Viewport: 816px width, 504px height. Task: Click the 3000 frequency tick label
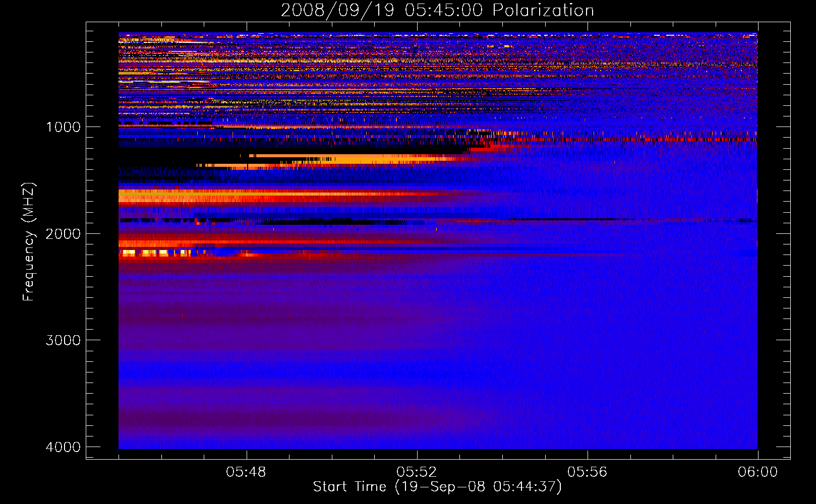coord(63,340)
